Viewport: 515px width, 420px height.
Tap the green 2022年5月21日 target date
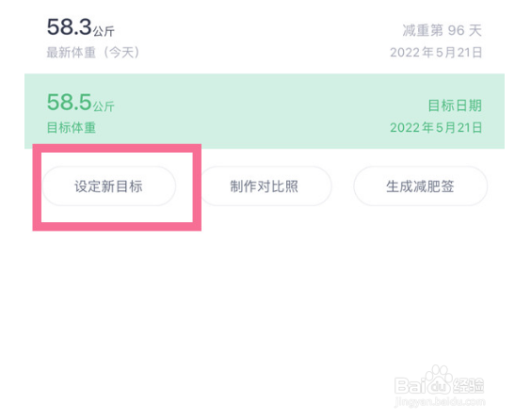point(436,128)
